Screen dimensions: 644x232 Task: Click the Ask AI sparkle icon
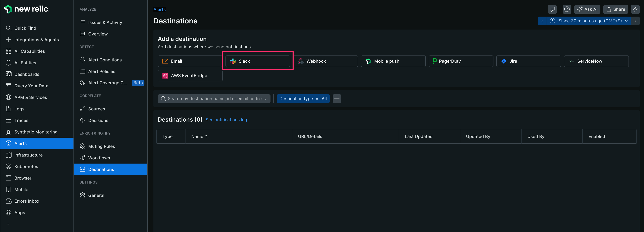pos(580,9)
